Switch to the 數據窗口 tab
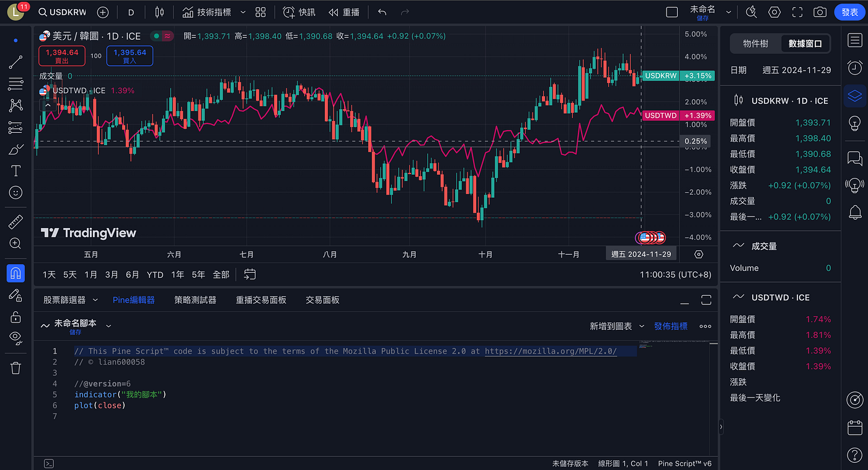868x470 pixels. (805, 43)
